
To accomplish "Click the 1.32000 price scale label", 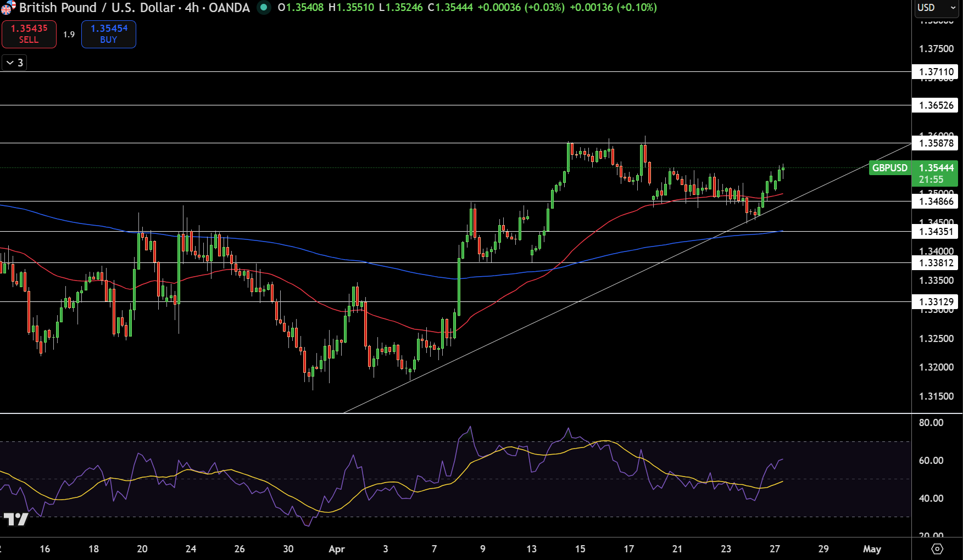I will (x=936, y=367).
